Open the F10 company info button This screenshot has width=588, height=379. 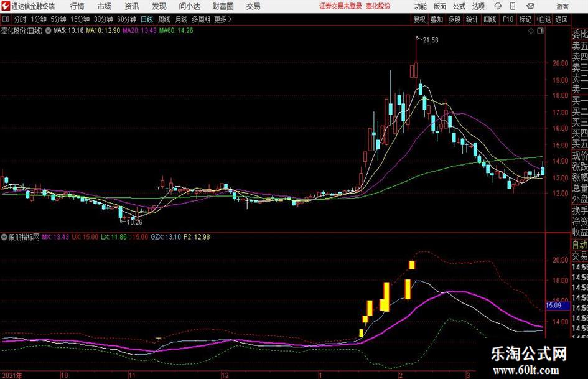508,19
